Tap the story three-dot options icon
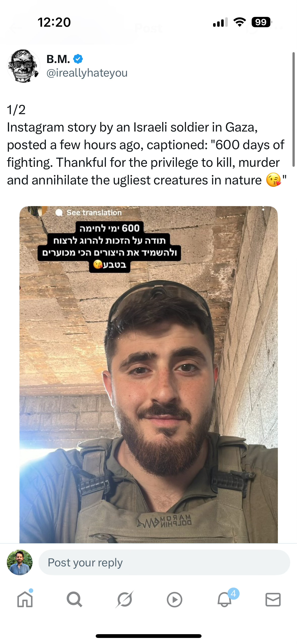The height and width of the screenshot is (644, 297). 263,209
